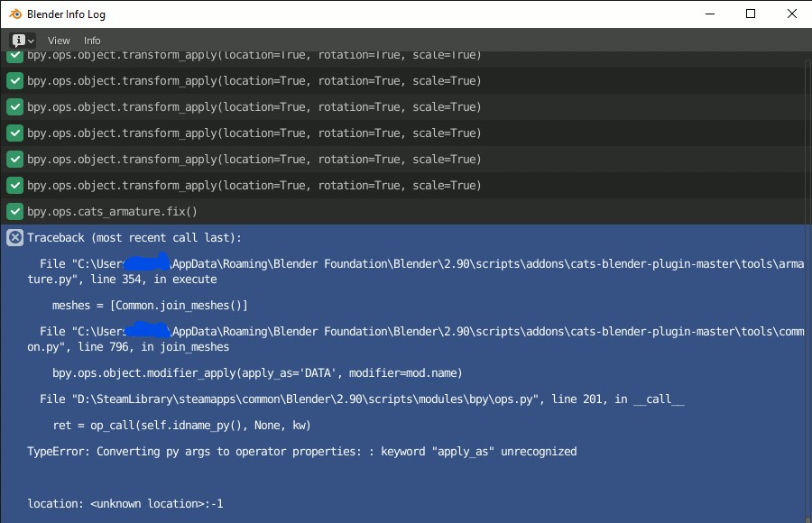Click the Blender logo in the title bar

15,14
